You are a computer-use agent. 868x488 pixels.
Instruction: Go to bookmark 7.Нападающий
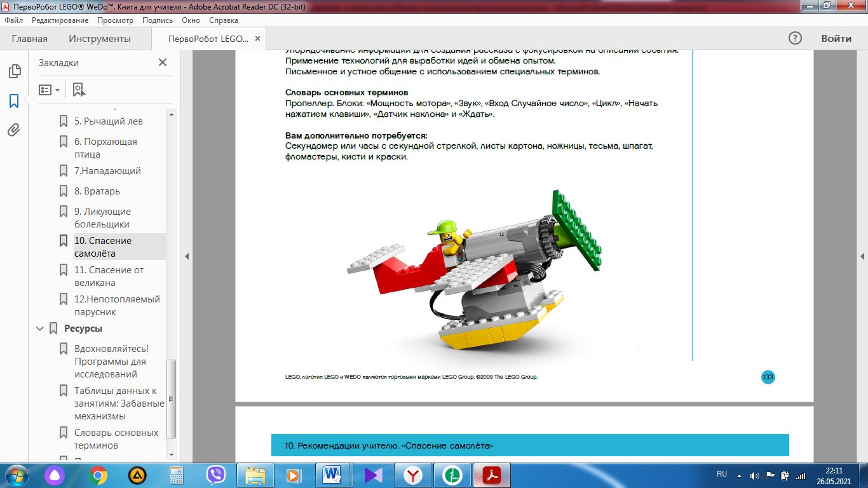[x=107, y=170]
